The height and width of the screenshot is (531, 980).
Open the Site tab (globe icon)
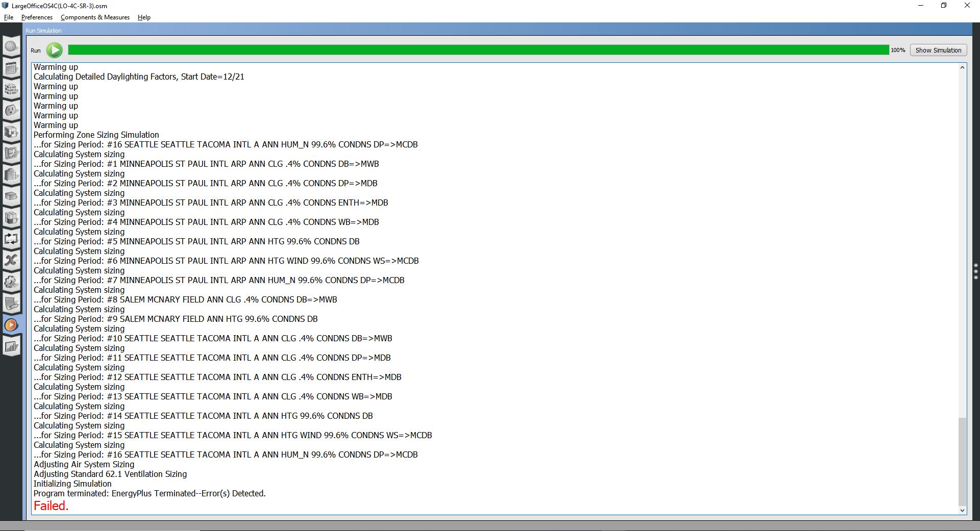(11, 46)
